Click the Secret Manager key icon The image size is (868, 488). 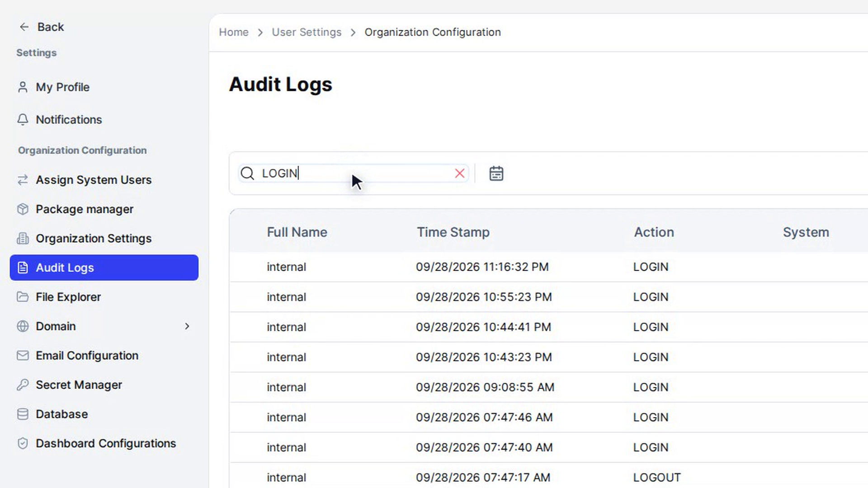(23, 385)
